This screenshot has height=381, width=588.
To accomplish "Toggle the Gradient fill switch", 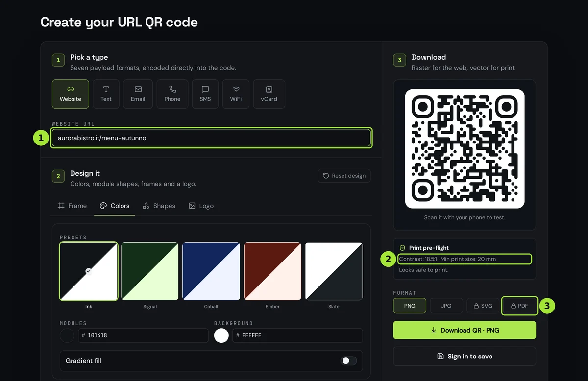I will pyautogui.click(x=348, y=361).
